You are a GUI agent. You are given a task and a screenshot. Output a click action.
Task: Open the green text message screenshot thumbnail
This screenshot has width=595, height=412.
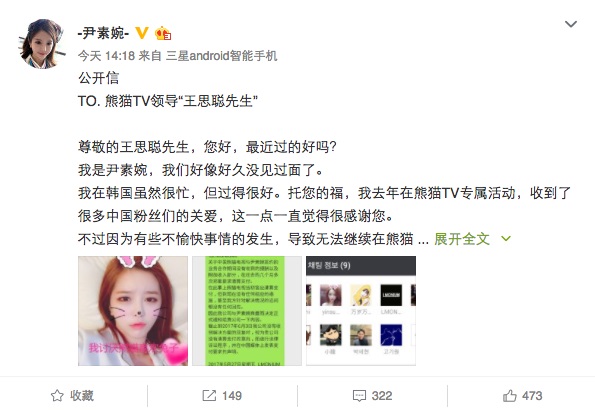(247, 311)
